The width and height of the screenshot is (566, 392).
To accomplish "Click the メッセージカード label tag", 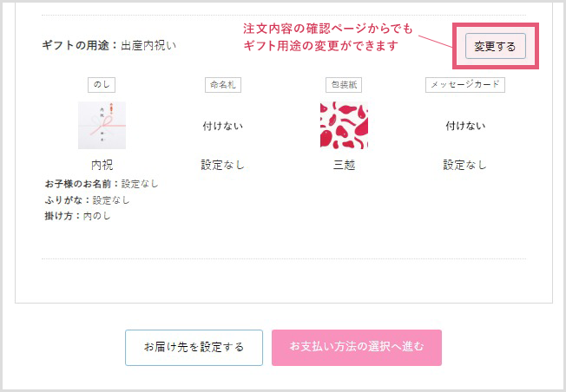I will pyautogui.click(x=464, y=85).
